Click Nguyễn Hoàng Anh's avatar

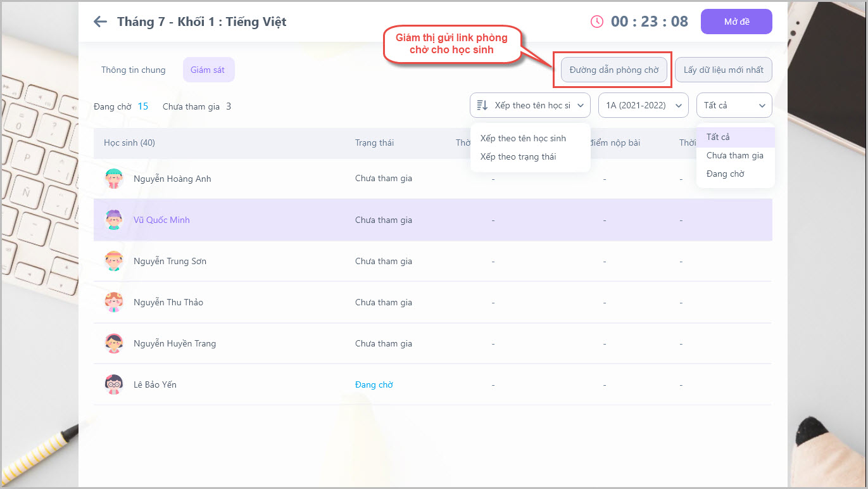pyautogui.click(x=114, y=179)
